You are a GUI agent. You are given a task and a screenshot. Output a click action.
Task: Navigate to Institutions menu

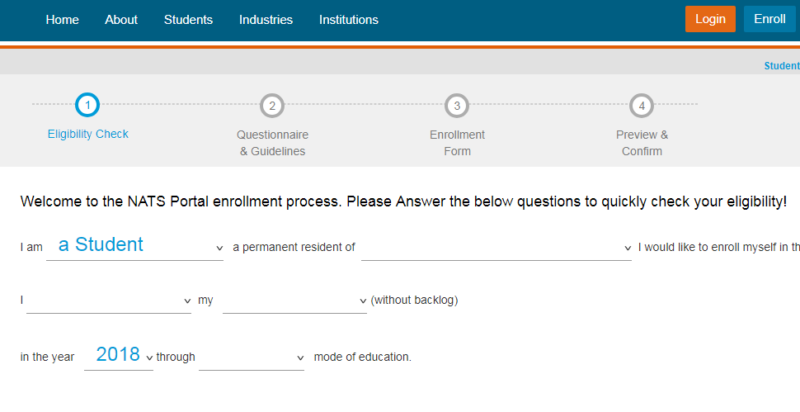349,20
